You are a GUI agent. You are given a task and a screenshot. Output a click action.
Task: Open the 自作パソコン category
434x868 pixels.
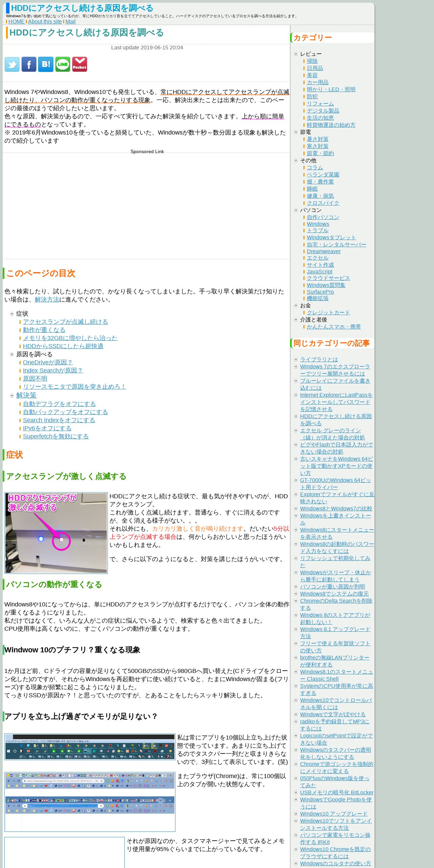coord(323,217)
